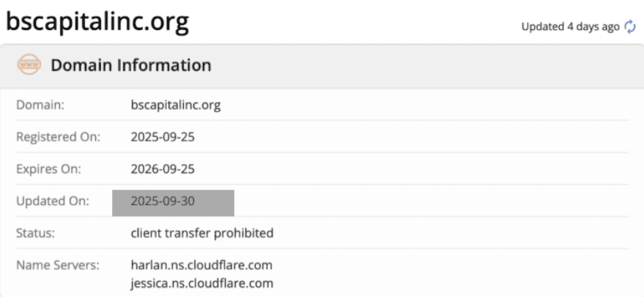This screenshot has height=304, width=644.
Task: Click the "Status:" label
Action: coord(36,233)
